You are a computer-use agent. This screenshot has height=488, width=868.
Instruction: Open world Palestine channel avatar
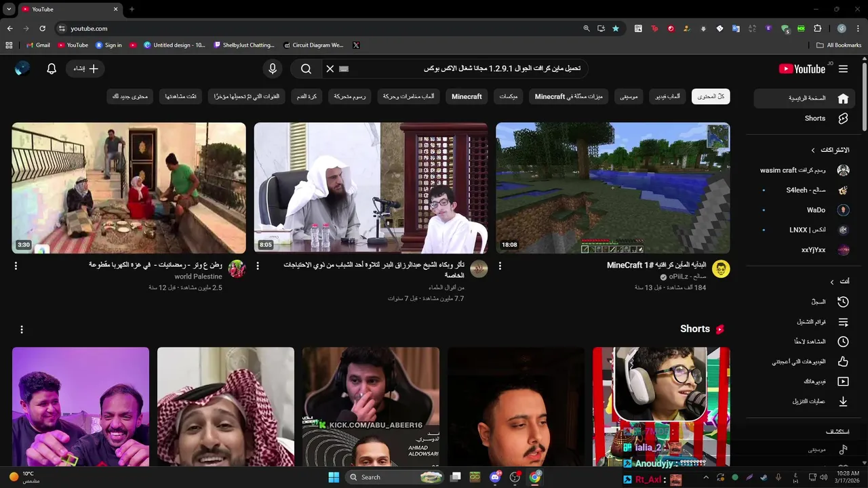point(237,269)
